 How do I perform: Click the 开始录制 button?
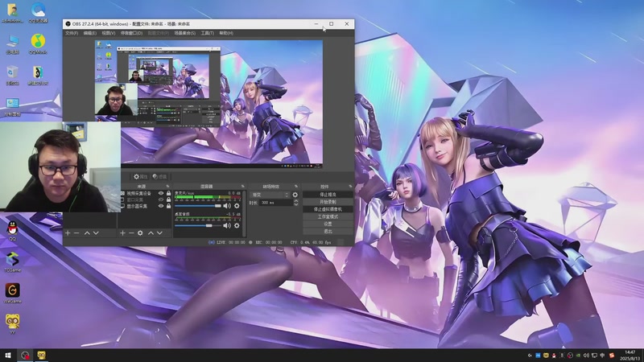(x=328, y=202)
